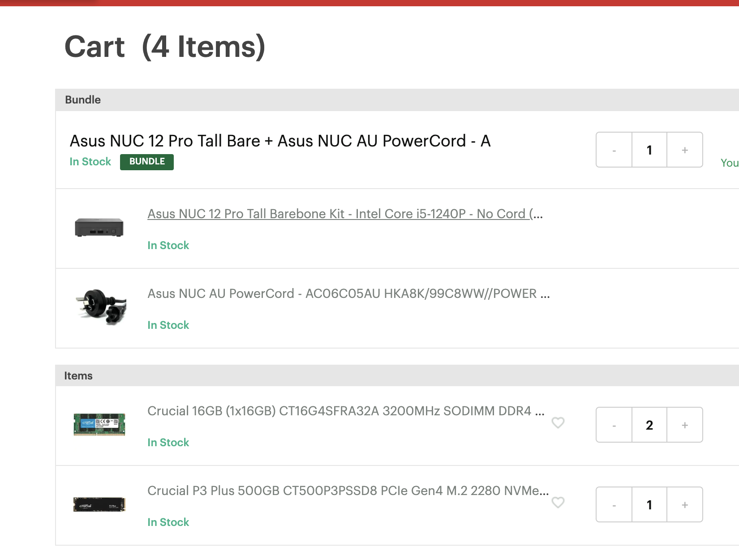Click the Crucial P3 Plus SSD thumbnail
The width and height of the screenshot is (739, 560).
[99, 504]
